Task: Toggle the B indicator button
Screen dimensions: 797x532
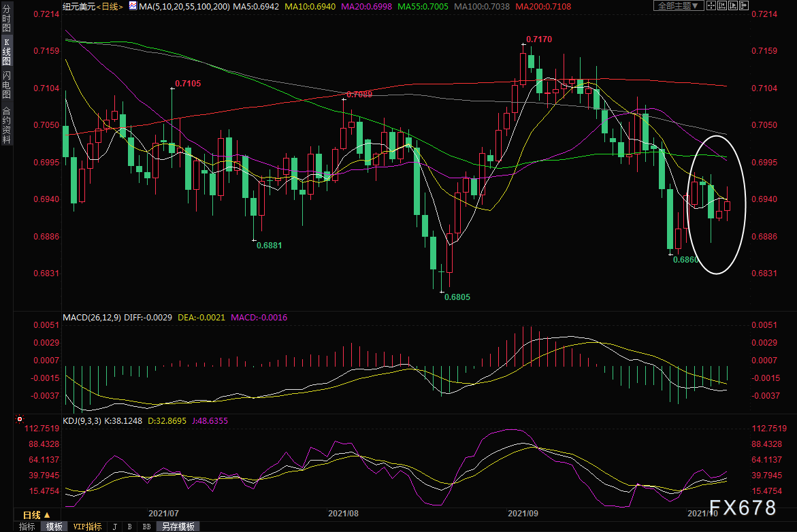Action: [129, 527]
